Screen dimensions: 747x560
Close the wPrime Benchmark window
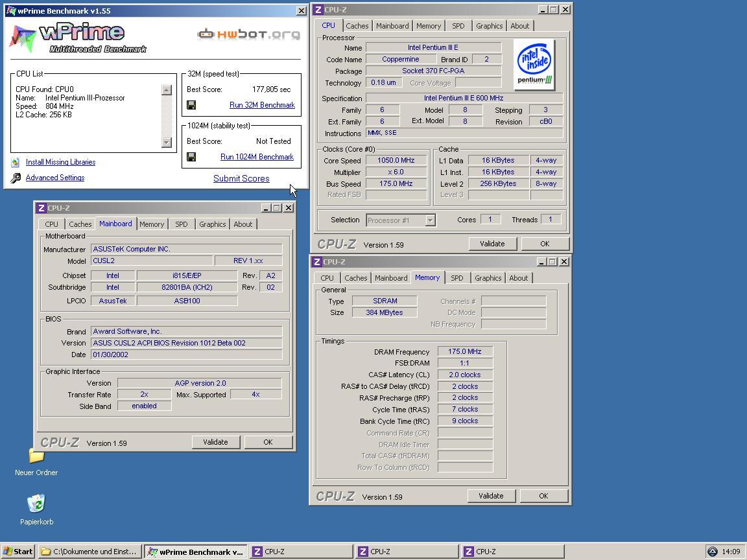pyautogui.click(x=301, y=11)
